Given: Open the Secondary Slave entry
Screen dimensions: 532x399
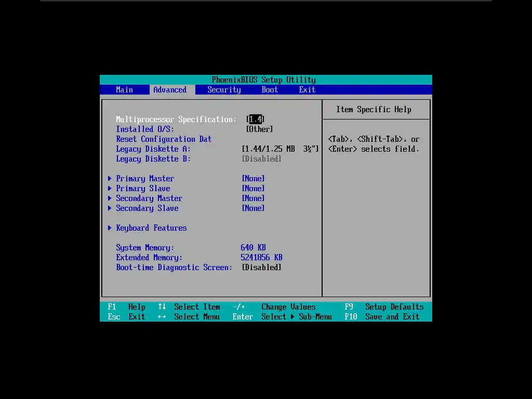Looking at the screenshot, I should tap(147, 208).
